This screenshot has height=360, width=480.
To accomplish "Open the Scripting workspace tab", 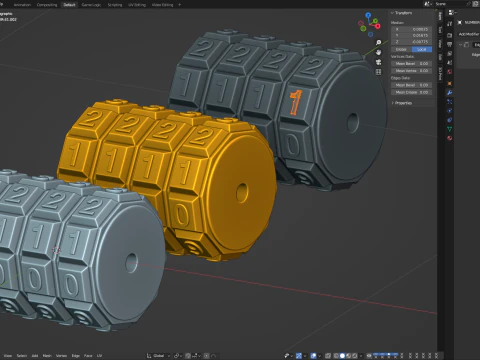I will [115, 5].
